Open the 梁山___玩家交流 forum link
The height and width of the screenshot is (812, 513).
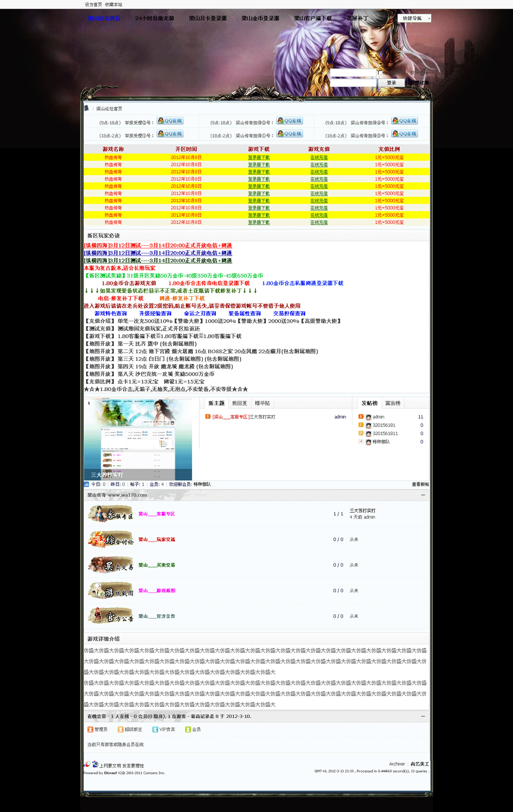click(157, 539)
